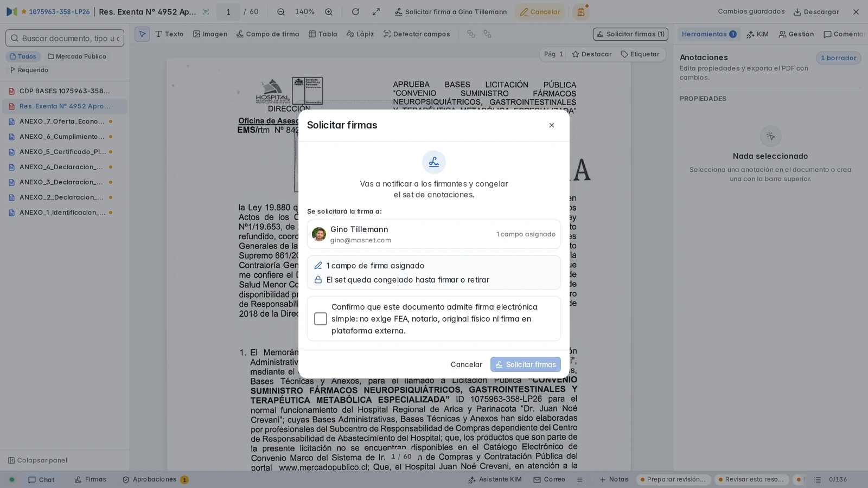Close the Solicitar firmas dialog
This screenshot has width=868, height=488.
[552, 125]
